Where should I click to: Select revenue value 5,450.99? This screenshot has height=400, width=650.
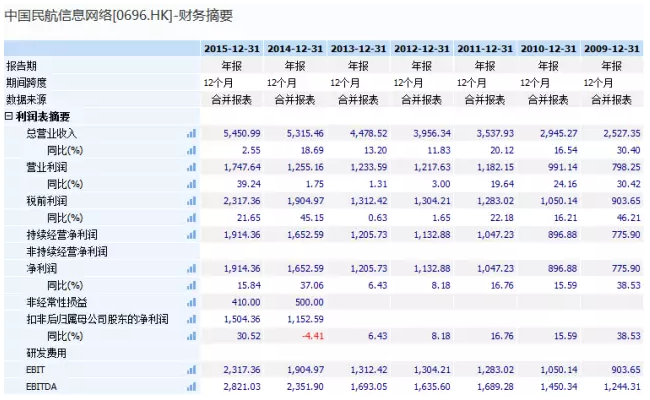242,133
